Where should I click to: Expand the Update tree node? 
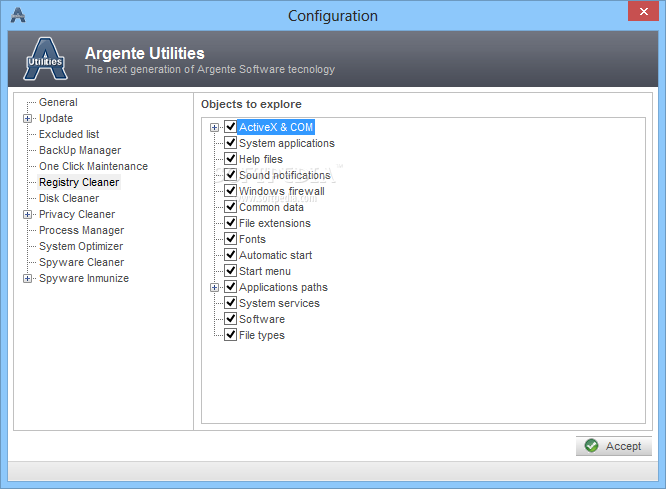(27, 119)
